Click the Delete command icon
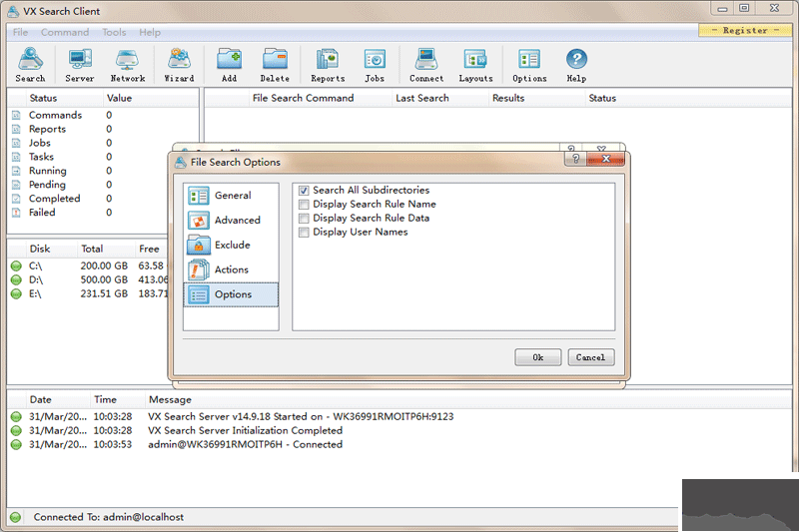Image resolution: width=799 pixels, height=532 pixels. [275, 64]
